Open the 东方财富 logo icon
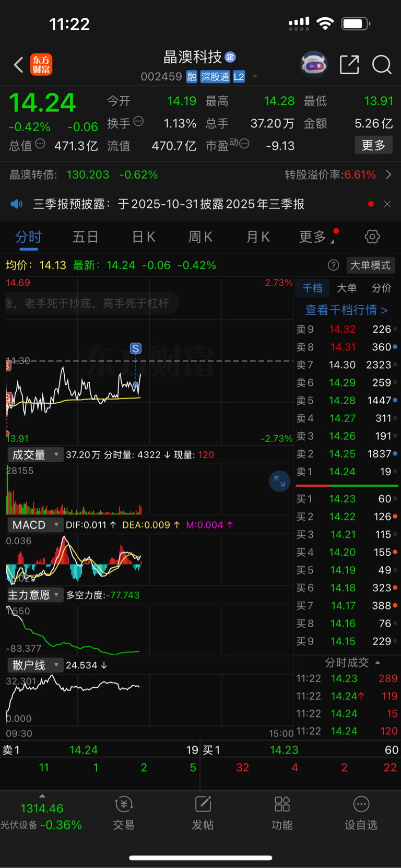401x868 pixels. [x=41, y=65]
